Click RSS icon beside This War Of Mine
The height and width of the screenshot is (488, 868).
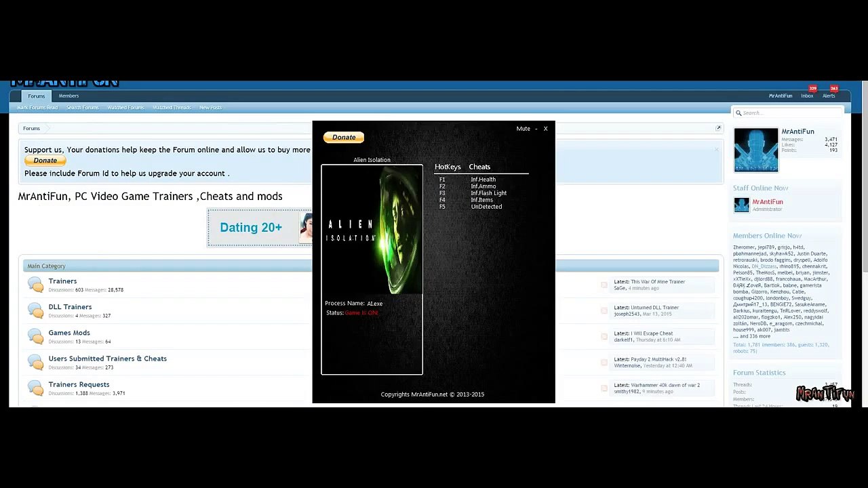click(x=604, y=285)
